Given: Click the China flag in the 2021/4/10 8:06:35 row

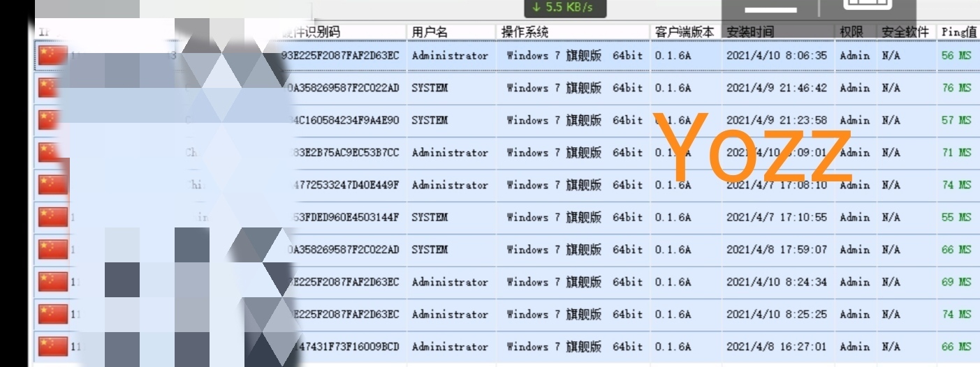Looking at the screenshot, I should click(53, 56).
